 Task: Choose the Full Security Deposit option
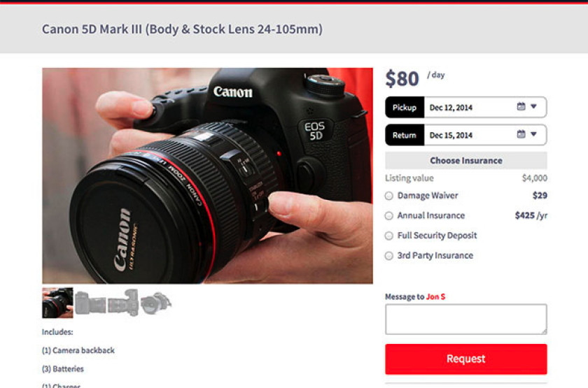(x=389, y=236)
